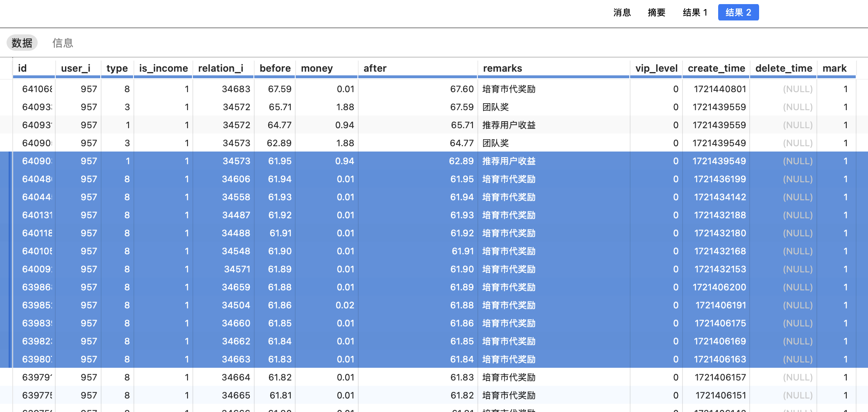Click money value 0.94 in the 34572 row
The width and height of the screenshot is (868, 412).
pyautogui.click(x=344, y=125)
